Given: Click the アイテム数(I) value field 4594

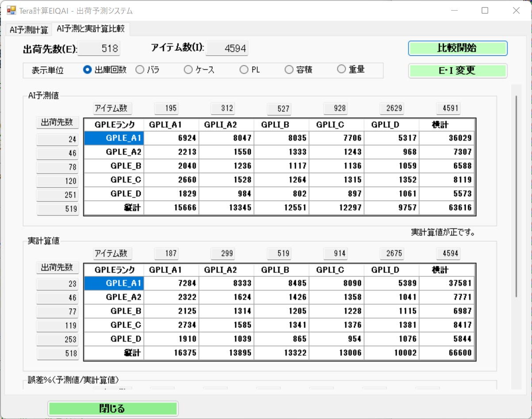Looking at the screenshot, I should (226, 49).
